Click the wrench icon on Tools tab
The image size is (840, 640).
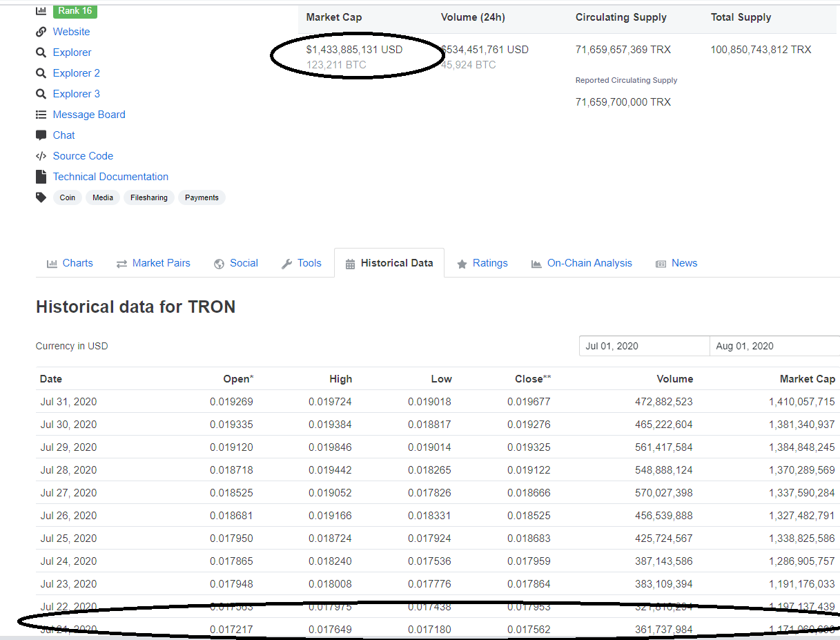(x=286, y=264)
